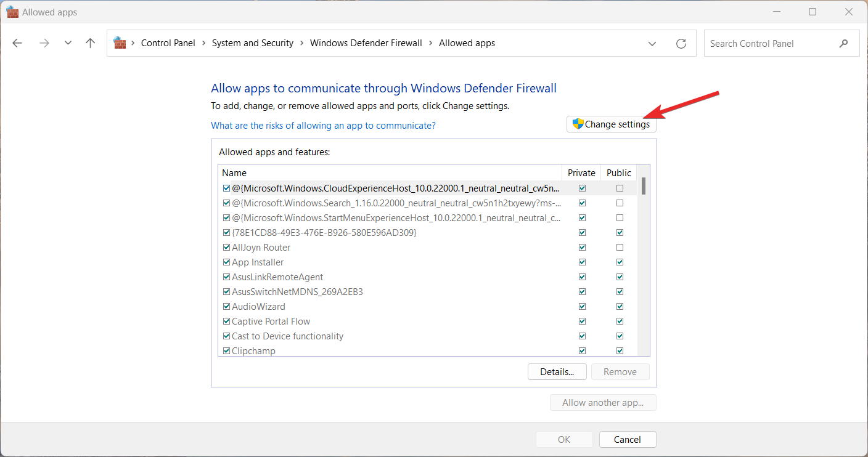Select the Cast to Device functionality text
Viewport: 868px width, 457px height.
click(287, 336)
